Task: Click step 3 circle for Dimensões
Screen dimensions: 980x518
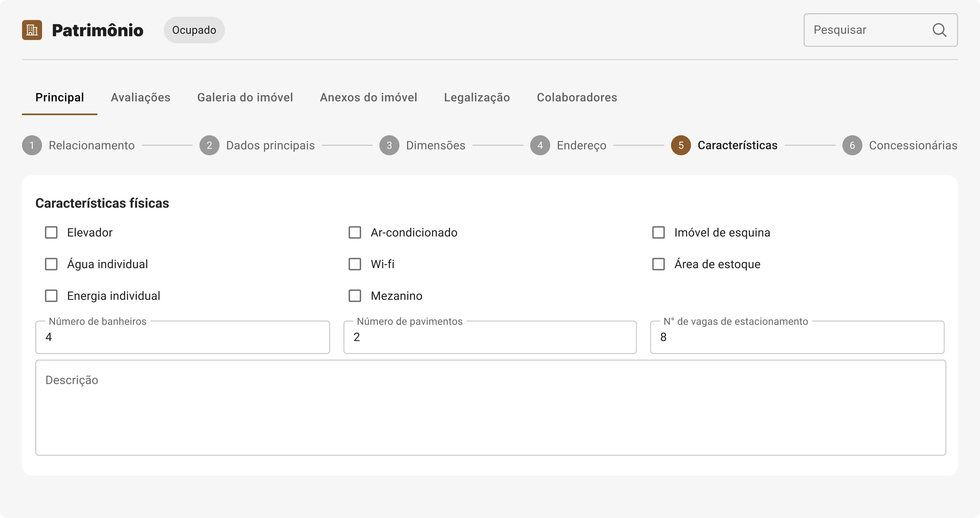Action: tap(389, 145)
